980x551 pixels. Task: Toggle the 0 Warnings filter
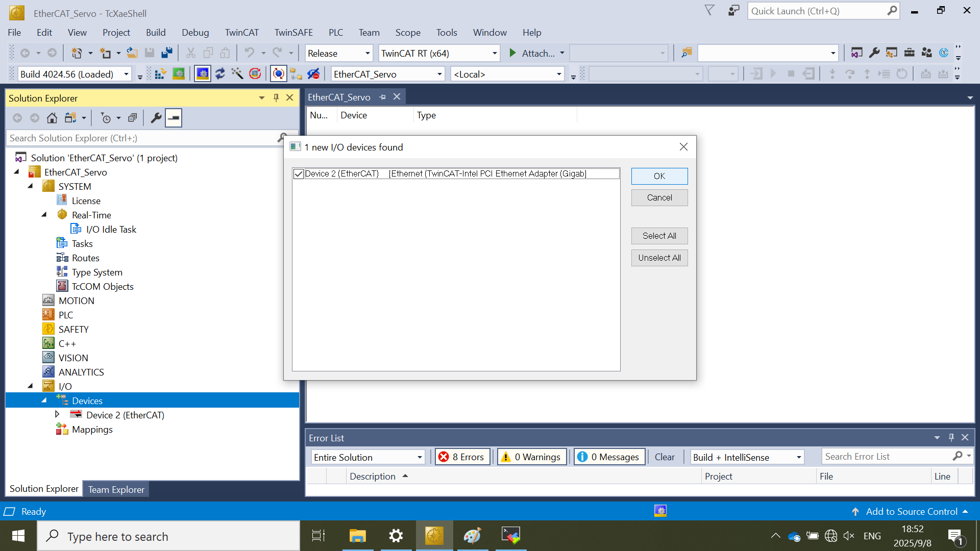532,457
